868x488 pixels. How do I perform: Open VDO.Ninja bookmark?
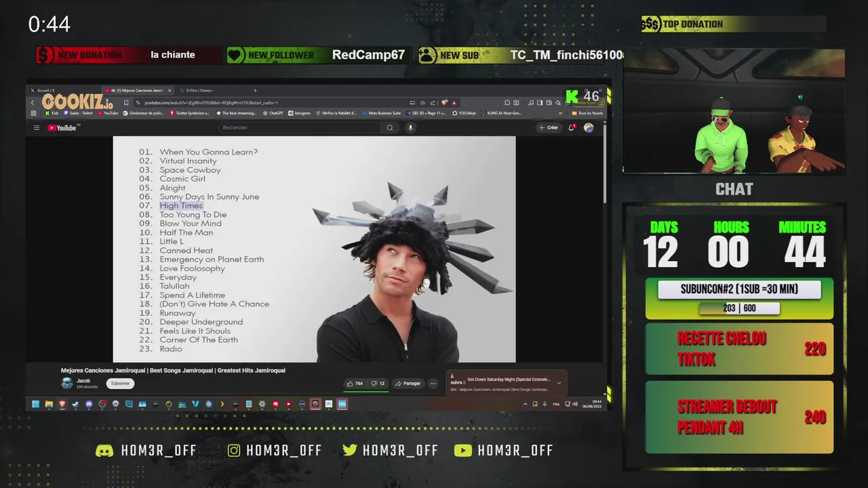pyautogui.click(x=465, y=113)
